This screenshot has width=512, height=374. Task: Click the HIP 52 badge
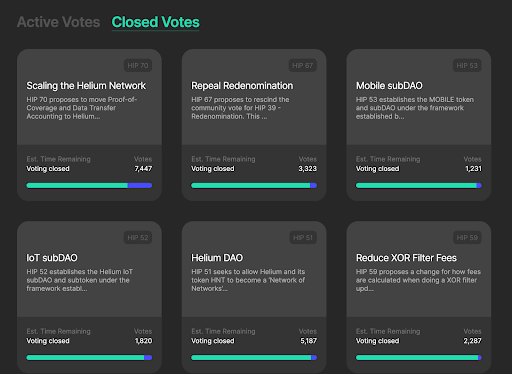click(x=138, y=237)
